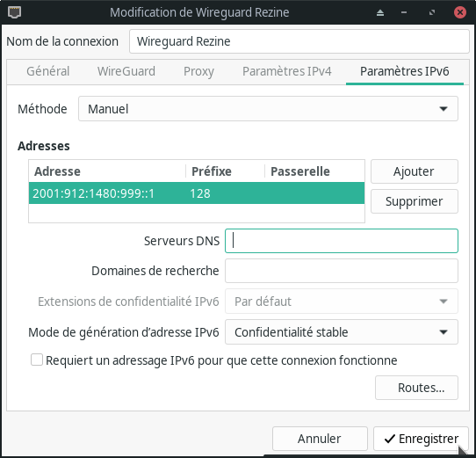Click the keep-above eject icon in the title bar
Viewport: 476px width, 458px height.
pos(380,13)
